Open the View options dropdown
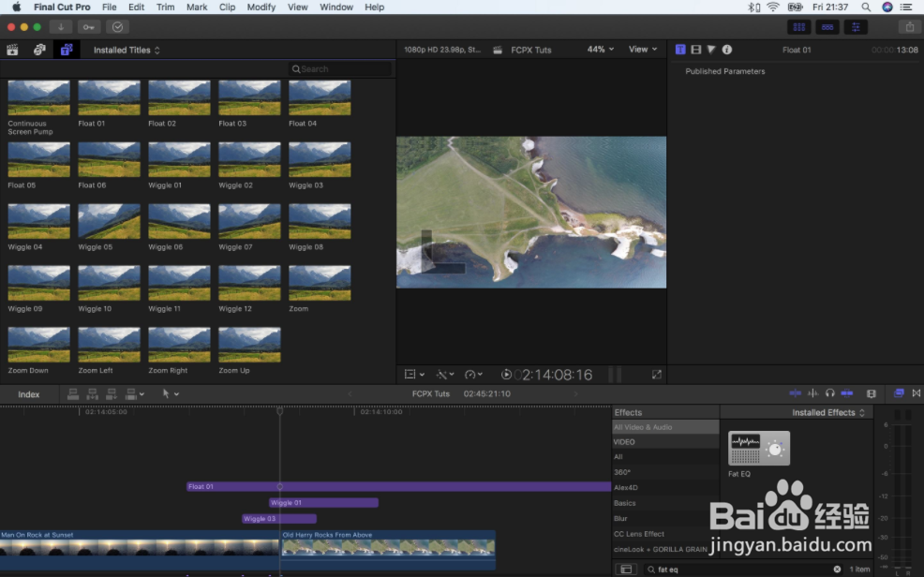This screenshot has height=577, width=924. 642,50
